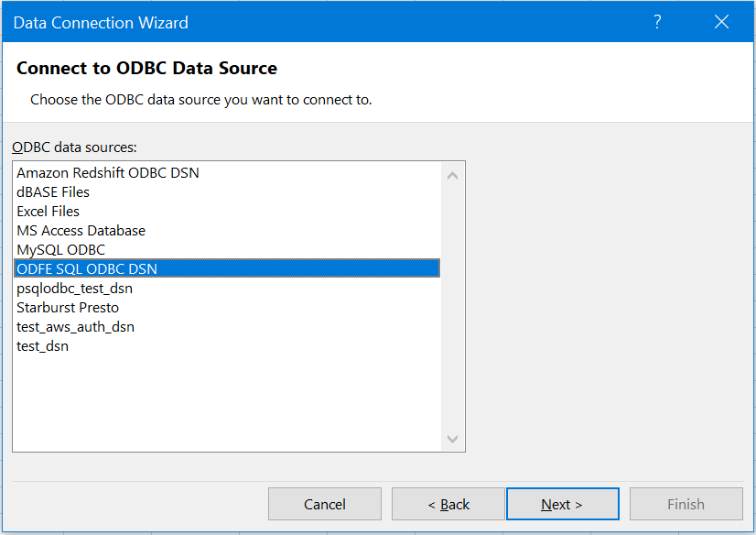Select test_dsn in the list
Viewport: 756px width, 535px height.
(x=227, y=346)
